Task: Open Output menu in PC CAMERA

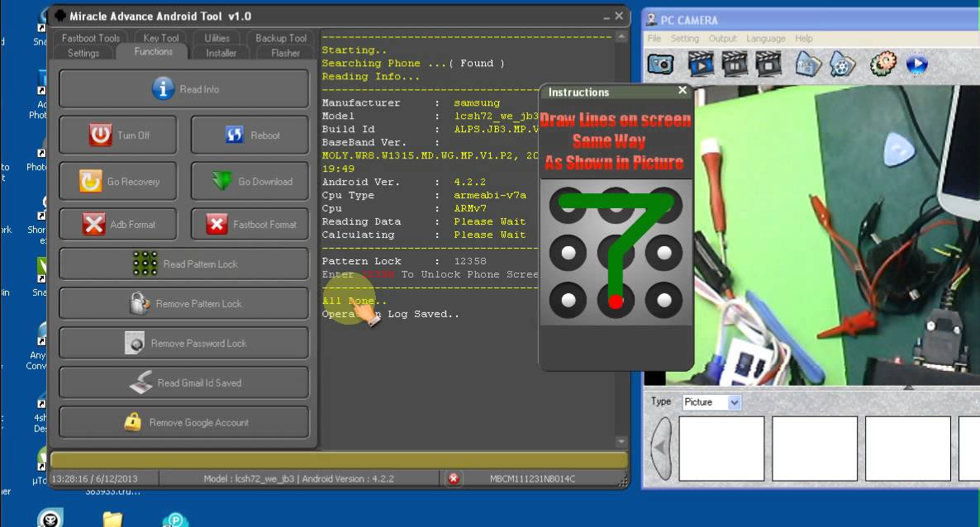Action: (x=722, y=39)
